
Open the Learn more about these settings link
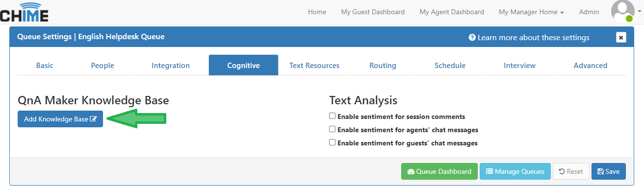click(534, 38)
